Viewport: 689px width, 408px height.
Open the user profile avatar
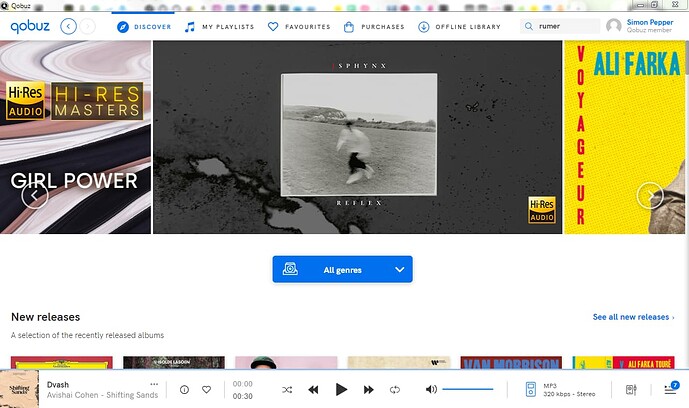pos(613,26)
